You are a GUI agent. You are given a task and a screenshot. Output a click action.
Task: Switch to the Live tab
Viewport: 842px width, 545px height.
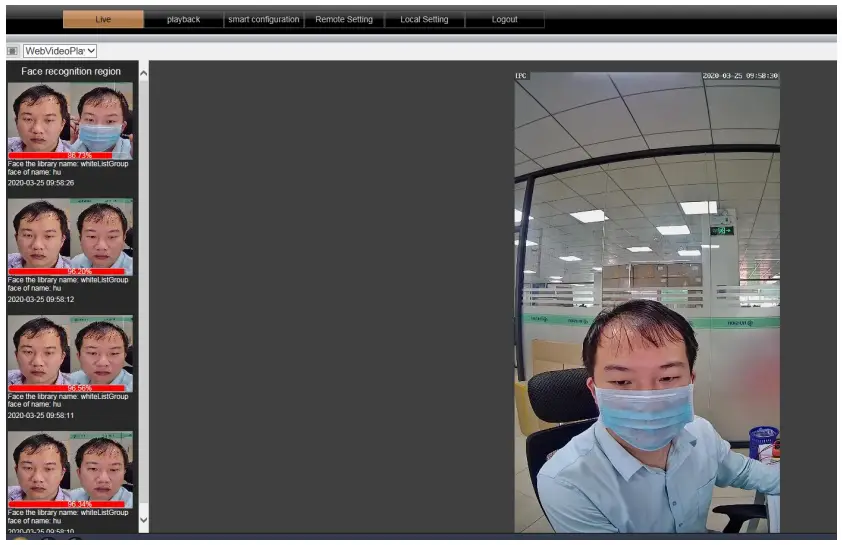[x=103, y=19]
